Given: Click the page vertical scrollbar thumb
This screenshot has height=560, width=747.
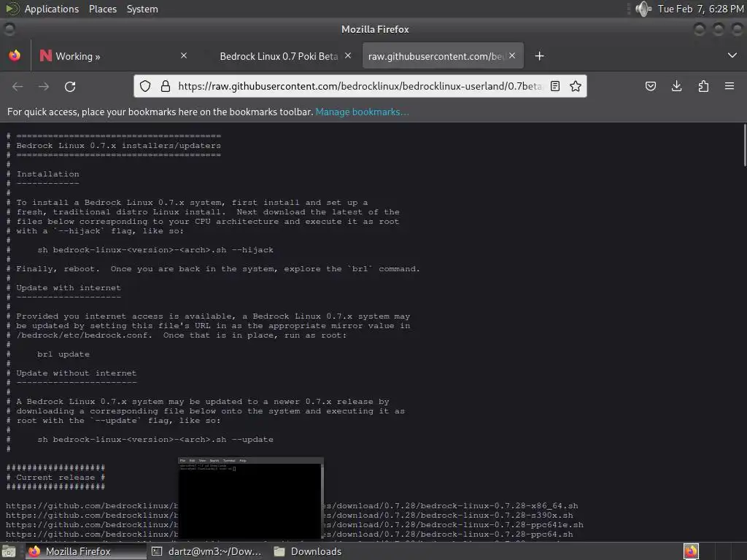Looking at the screenshot, I should (x=745, y=145).
